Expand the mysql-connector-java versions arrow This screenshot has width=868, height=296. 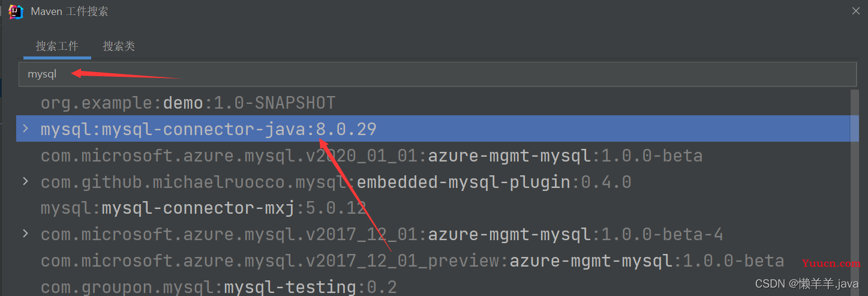tap(25, 128)
